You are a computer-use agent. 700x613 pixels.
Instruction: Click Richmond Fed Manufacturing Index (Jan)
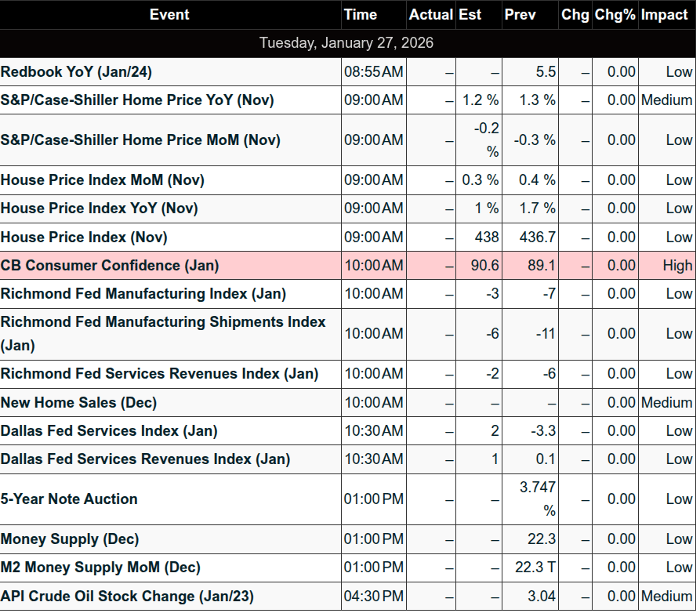[x=143, y=294]
